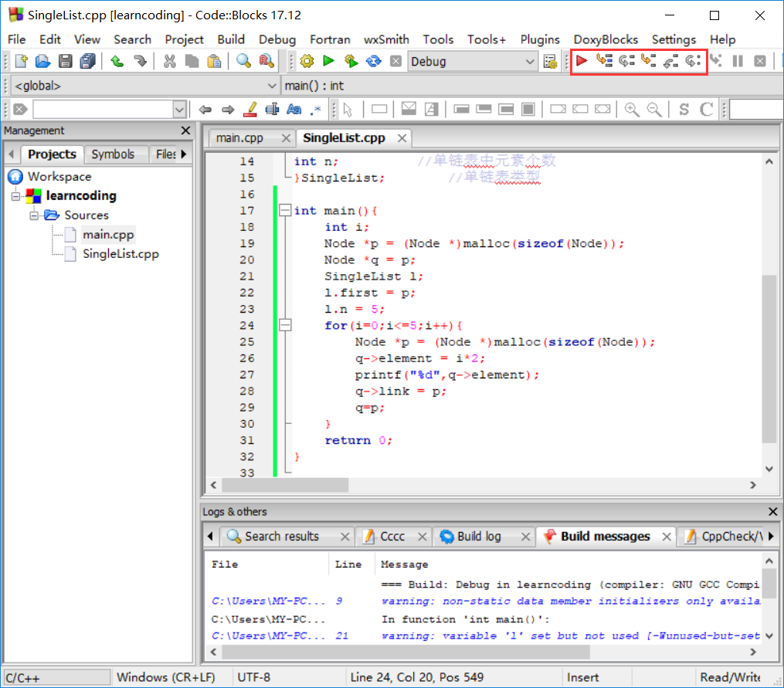Toggle regex search with the .* icon

tap(315, 110)
